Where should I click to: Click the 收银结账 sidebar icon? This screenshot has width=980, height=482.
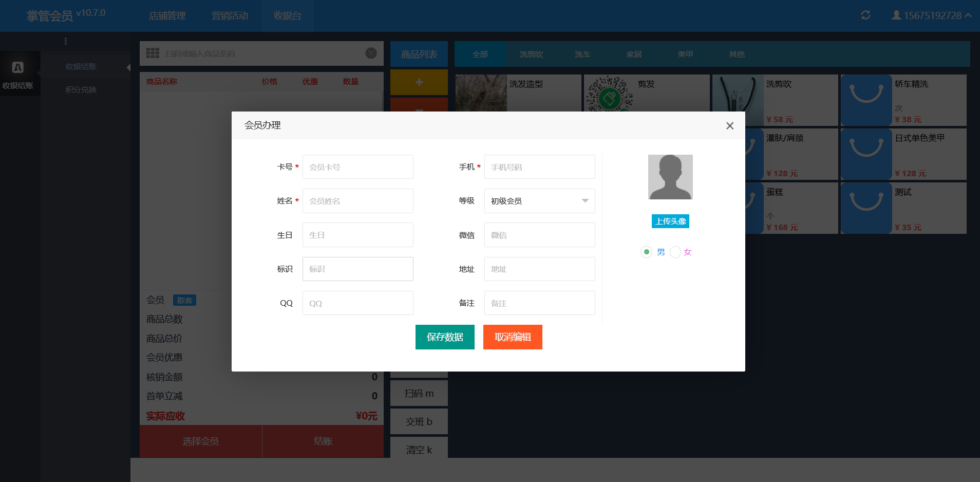coord(18,74)
